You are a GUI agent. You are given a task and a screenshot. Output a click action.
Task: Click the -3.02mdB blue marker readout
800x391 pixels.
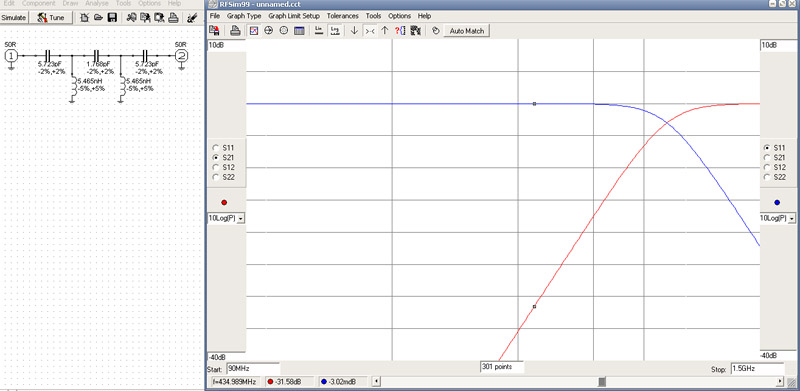pyautogui.click(x=344, y=382)
